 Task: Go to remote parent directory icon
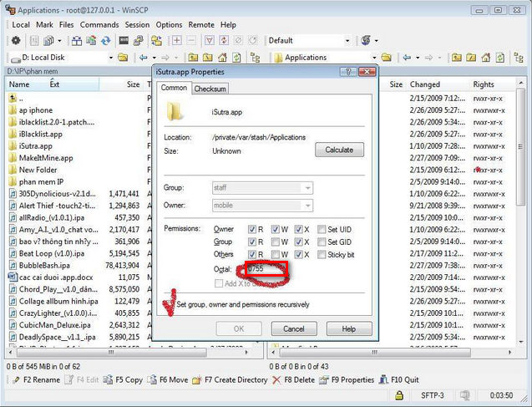click(x=456, y=58)
